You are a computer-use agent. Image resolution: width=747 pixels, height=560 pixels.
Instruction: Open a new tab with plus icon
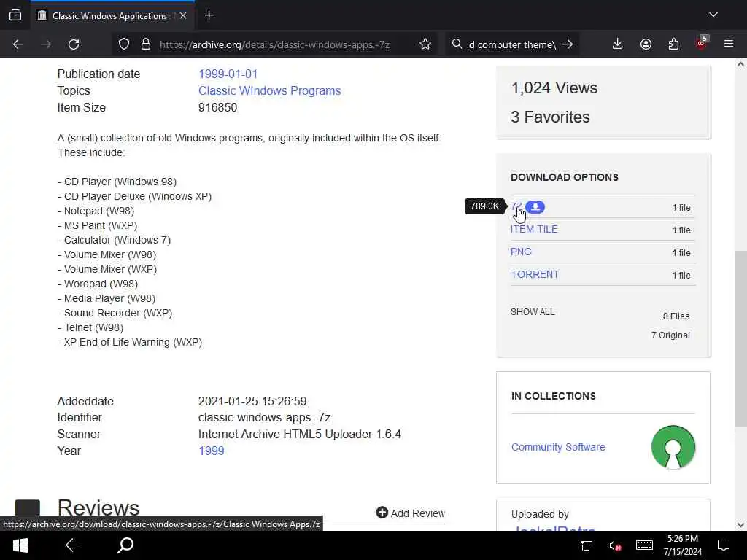[x=209, y=15]
